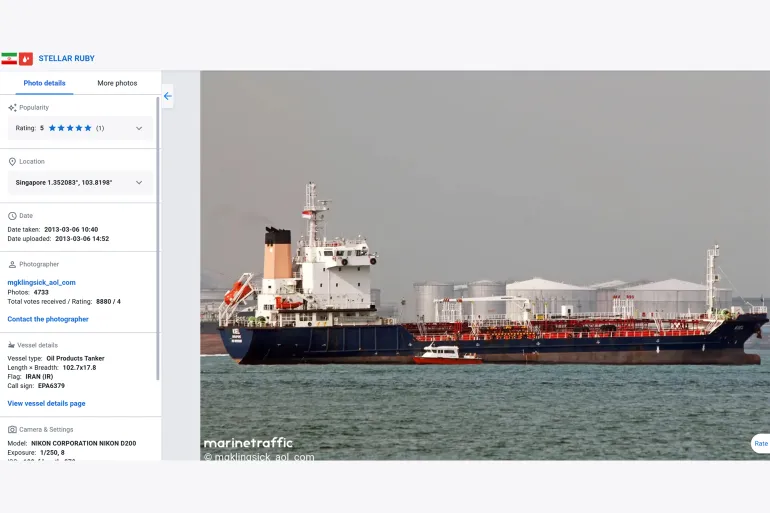Image resolution: width=770 pixels, height=513 pixels.
Task: Open the More photos tab
Action: (117, 83)
